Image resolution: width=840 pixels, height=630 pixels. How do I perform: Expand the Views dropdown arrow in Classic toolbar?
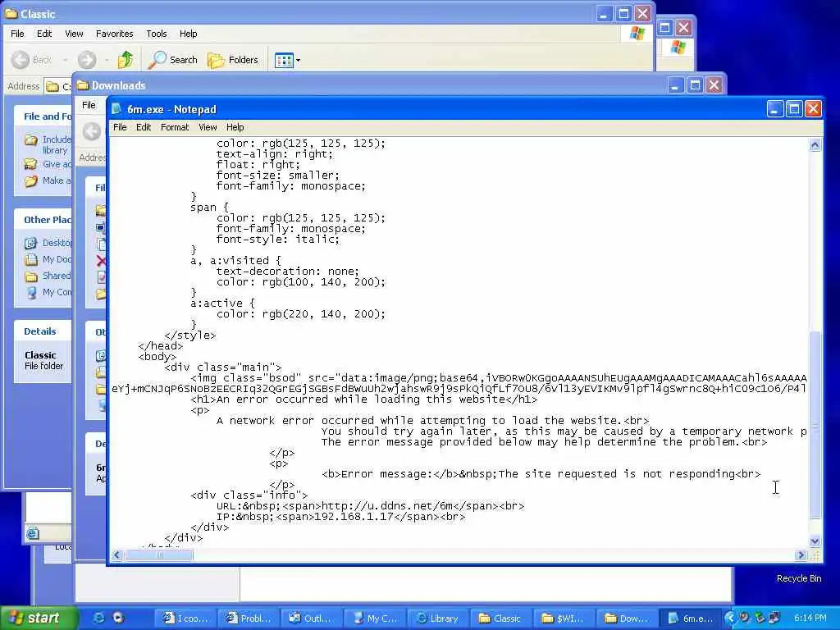tap(298, 60)
